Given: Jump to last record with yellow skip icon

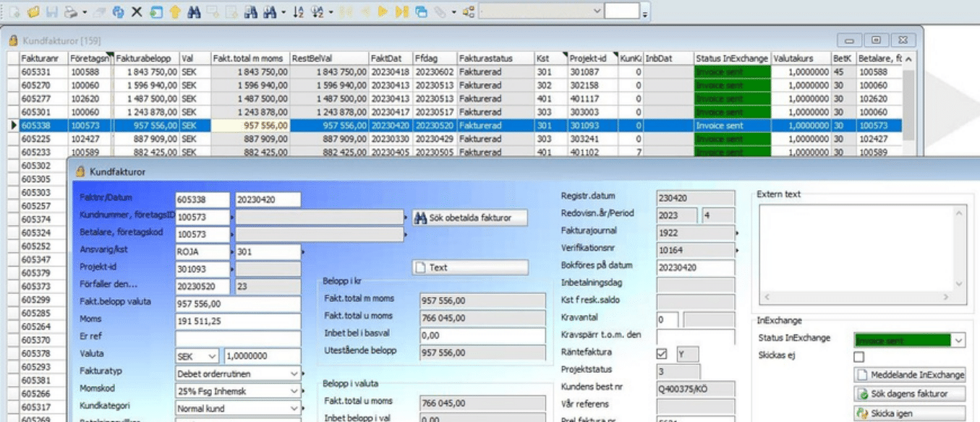Looking at the screenshot, I should (402, 12).
